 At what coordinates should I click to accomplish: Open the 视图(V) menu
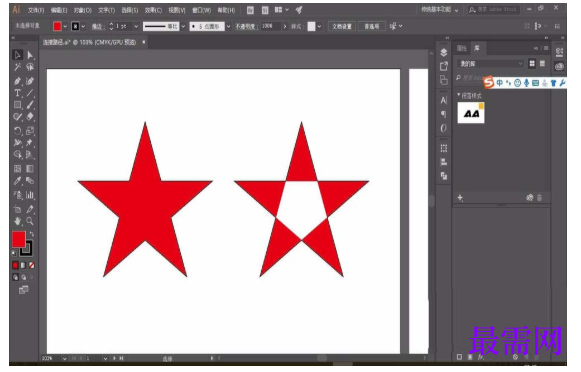click(177, 10)
